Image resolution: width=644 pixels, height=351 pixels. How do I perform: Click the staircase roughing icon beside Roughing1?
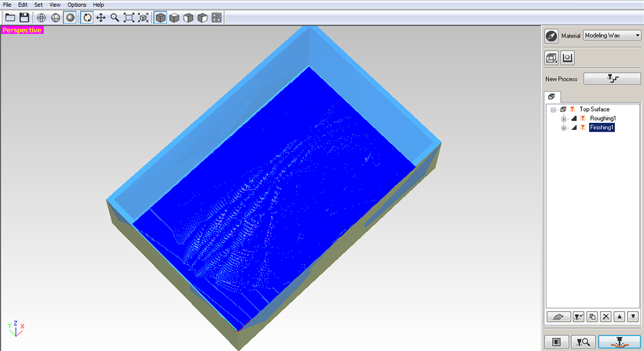pos(574,118)
